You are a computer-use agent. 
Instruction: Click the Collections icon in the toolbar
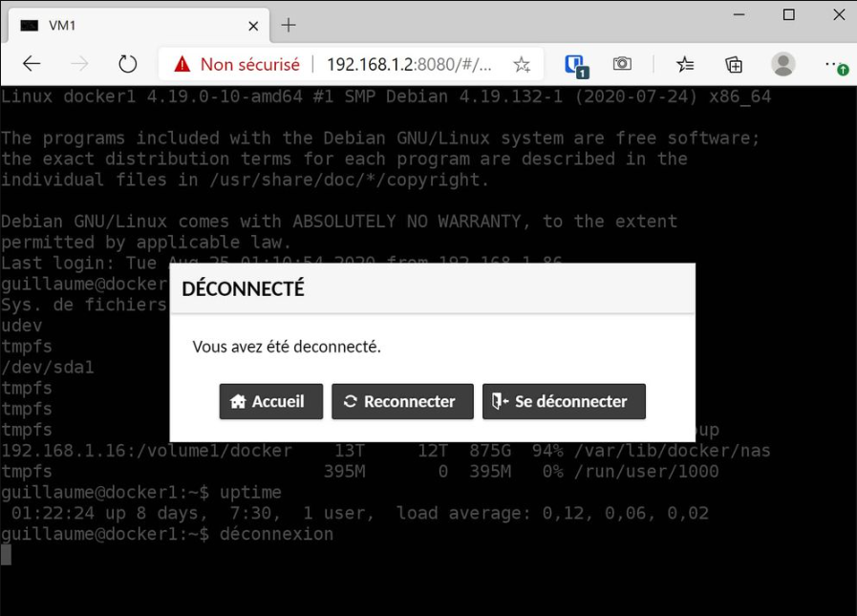(x=733, y=63)
